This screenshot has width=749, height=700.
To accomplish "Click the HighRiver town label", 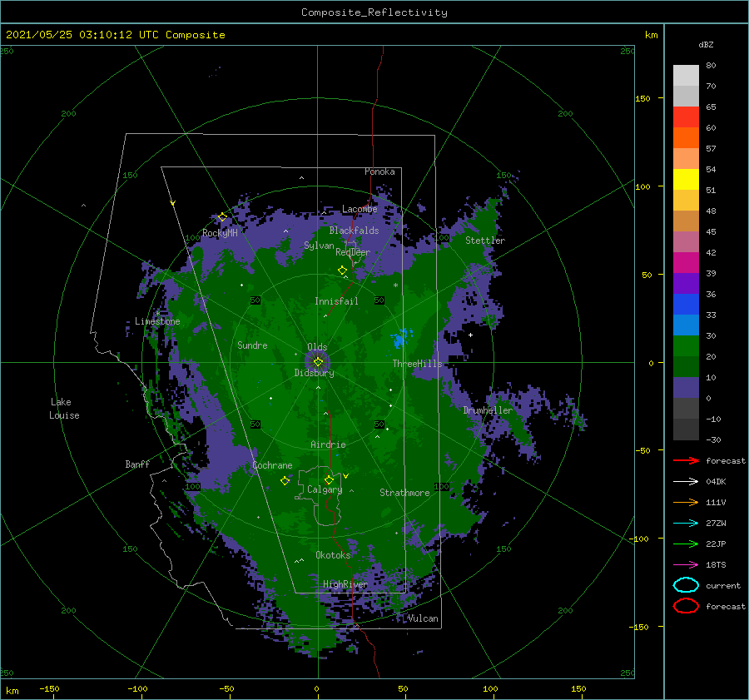I will click(x=345, y=584).
